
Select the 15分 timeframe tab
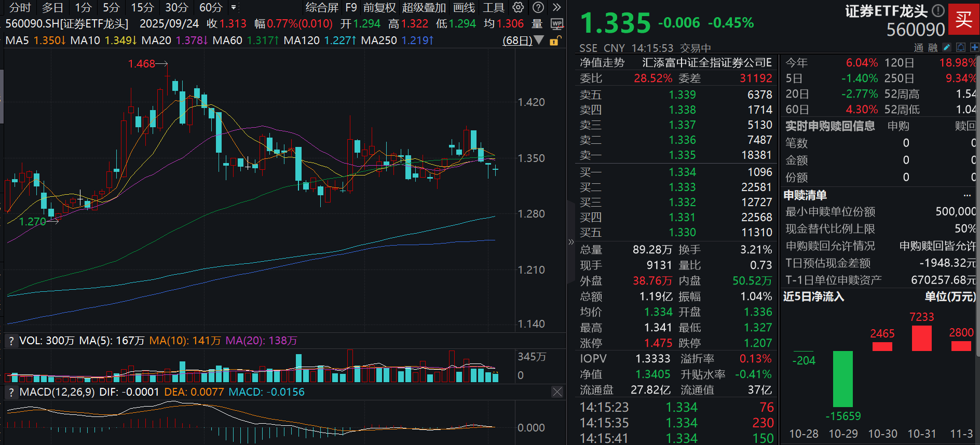[x=142, y=7]
